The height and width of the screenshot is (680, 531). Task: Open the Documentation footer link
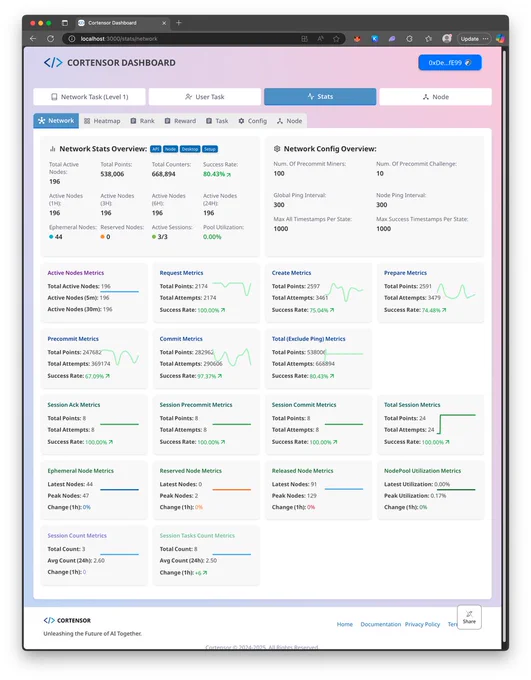click(380, 624)
